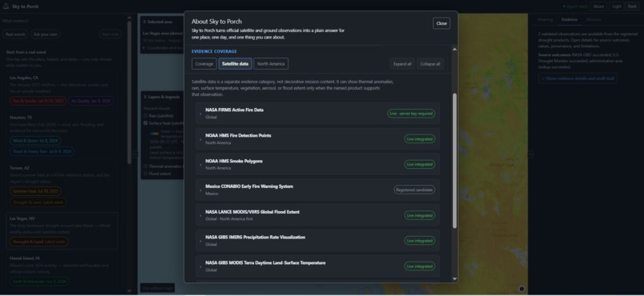Screen dimensions: 644x296
Task: Open the Evidence tab in right panel
Action: (569, 19)
